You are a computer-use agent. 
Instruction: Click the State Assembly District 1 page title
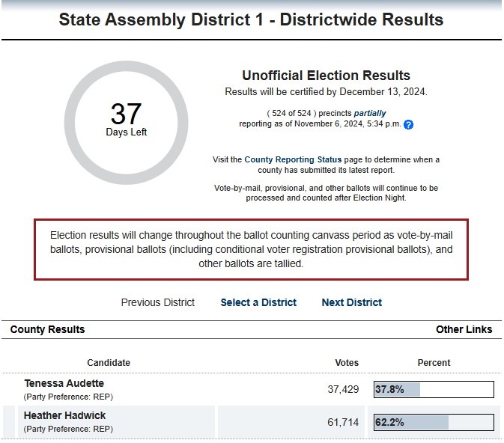coord(251,20)
